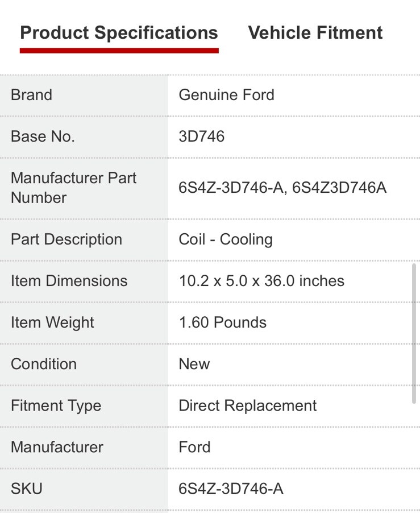The height and width of the screenshot is (513, 420).
Task: Click the Coil - Cooling description
Action: pos(226,239)
